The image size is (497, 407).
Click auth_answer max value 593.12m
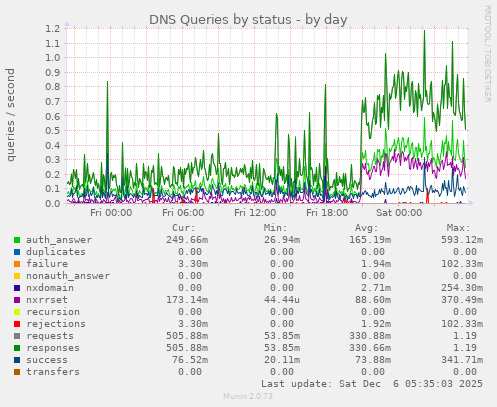coord(462,240)
